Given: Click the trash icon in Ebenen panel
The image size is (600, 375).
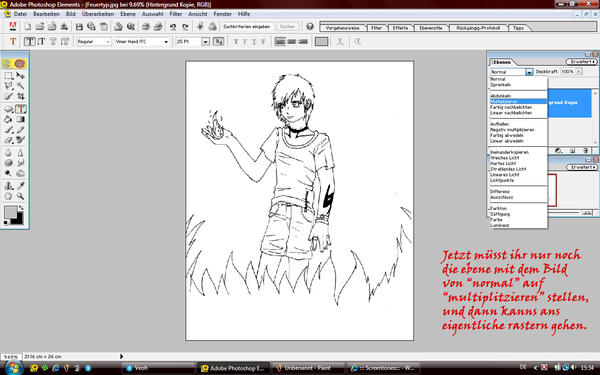Looking at the screenshot, I should tap(585, 150).
